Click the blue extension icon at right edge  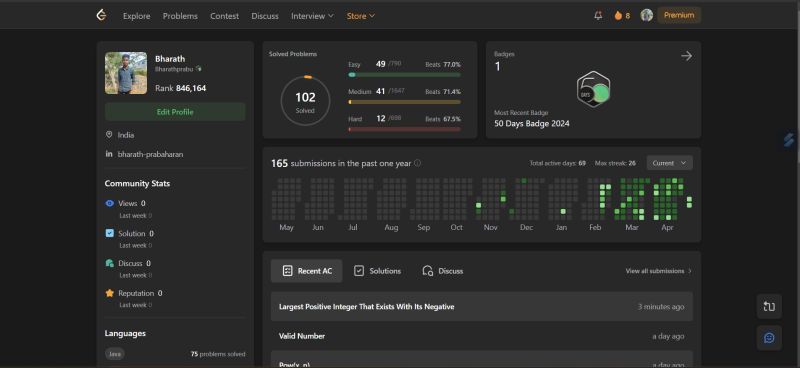[x=789, y=140]
